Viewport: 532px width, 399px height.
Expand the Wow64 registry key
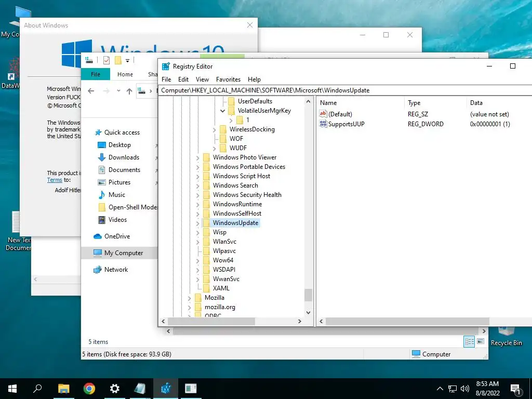pyautogui.click(x=198, y=261)
